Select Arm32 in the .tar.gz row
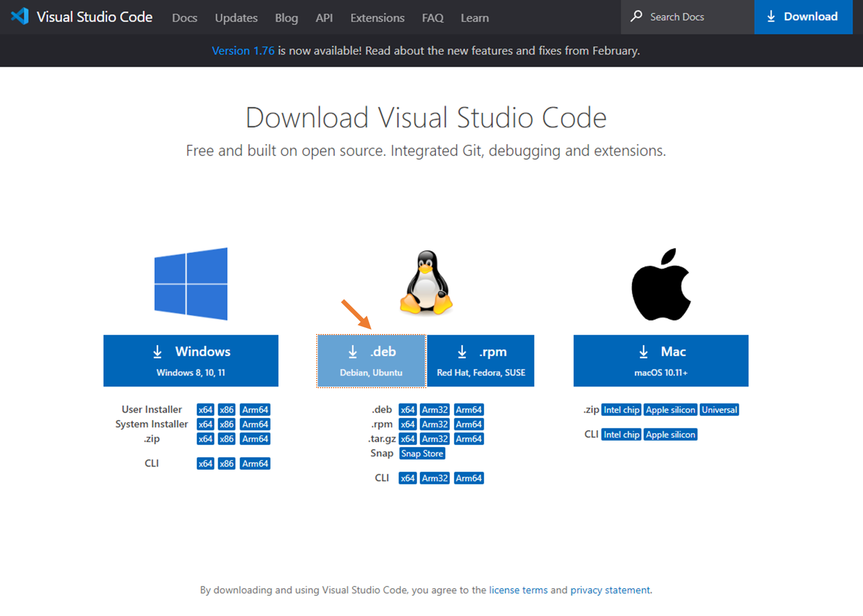This screenshot has height=616, width=863. coord(435,439)
